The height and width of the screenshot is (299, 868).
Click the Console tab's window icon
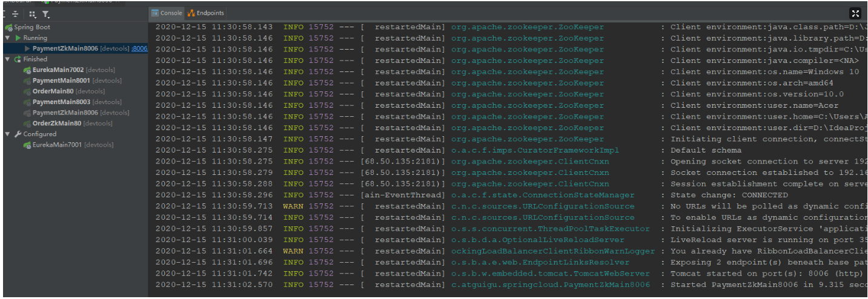155,13
